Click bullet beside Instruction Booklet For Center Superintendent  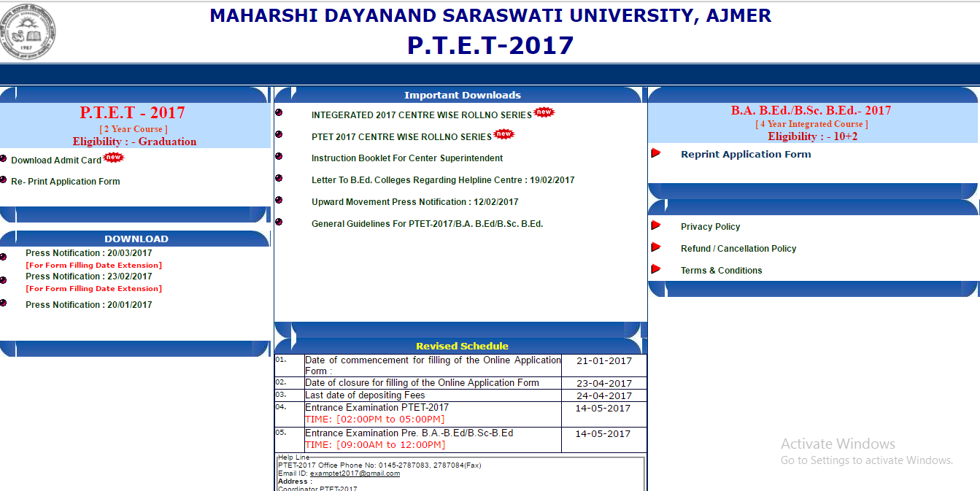click(x=279, y=156)
